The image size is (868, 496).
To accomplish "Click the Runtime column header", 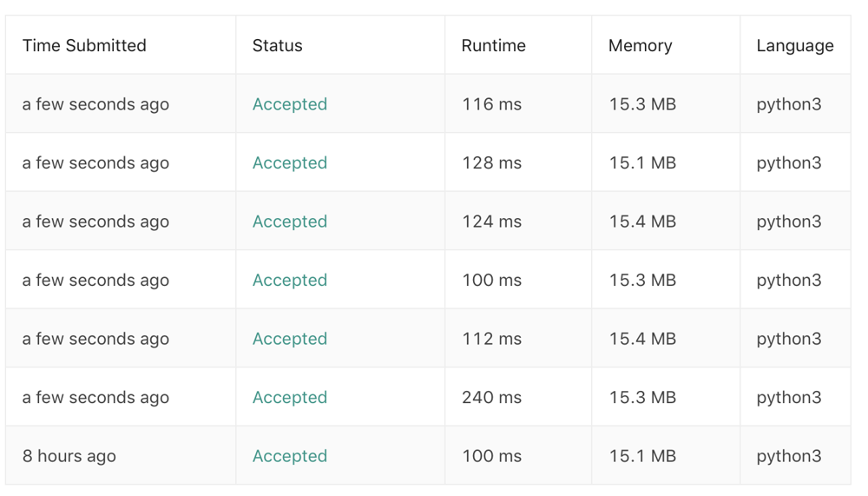I will pos(493,45).
